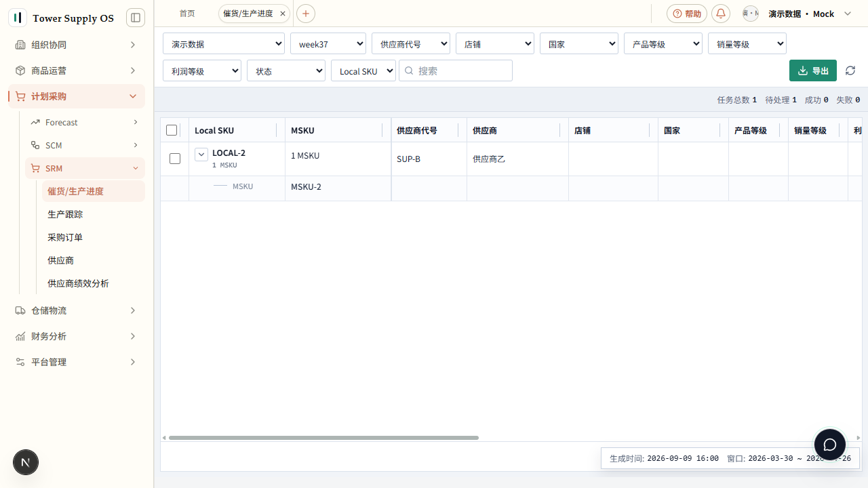868x488 pixels.
Task: Open the 供应商代号 filter dropdown
Action: (411, 44)
